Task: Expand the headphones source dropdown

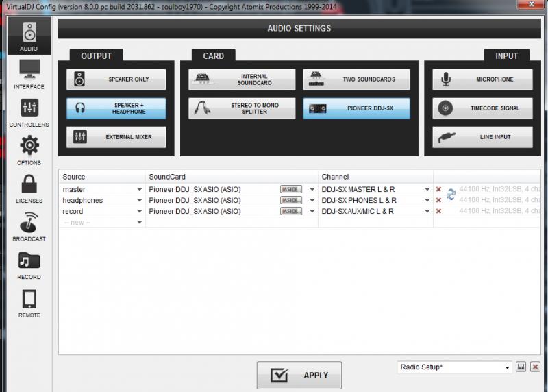Action: click(140, 200)
